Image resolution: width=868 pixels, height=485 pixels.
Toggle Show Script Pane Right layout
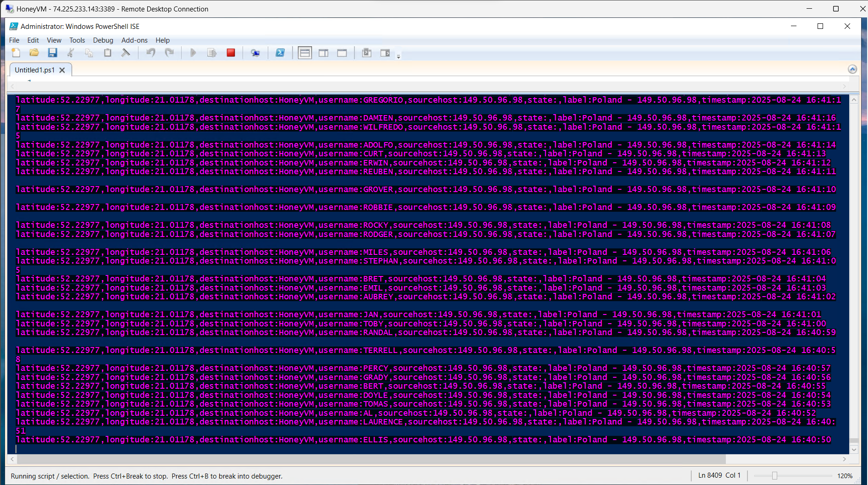pos(323,53)
